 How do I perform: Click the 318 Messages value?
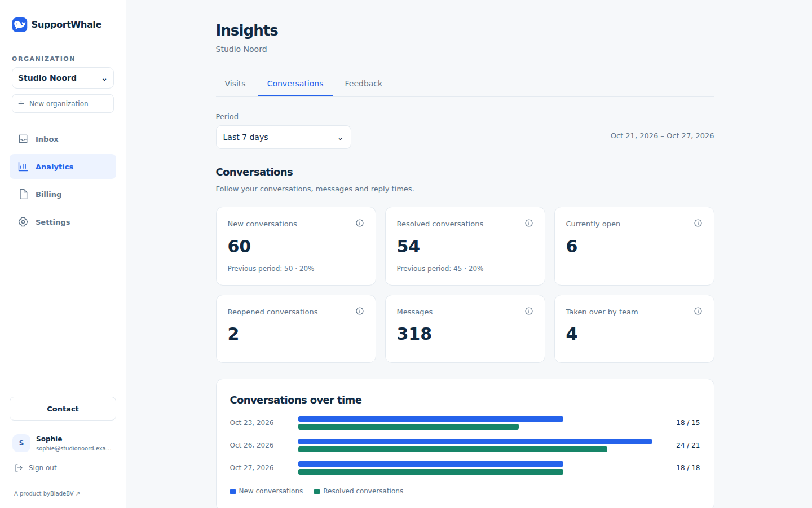[414, 334]
